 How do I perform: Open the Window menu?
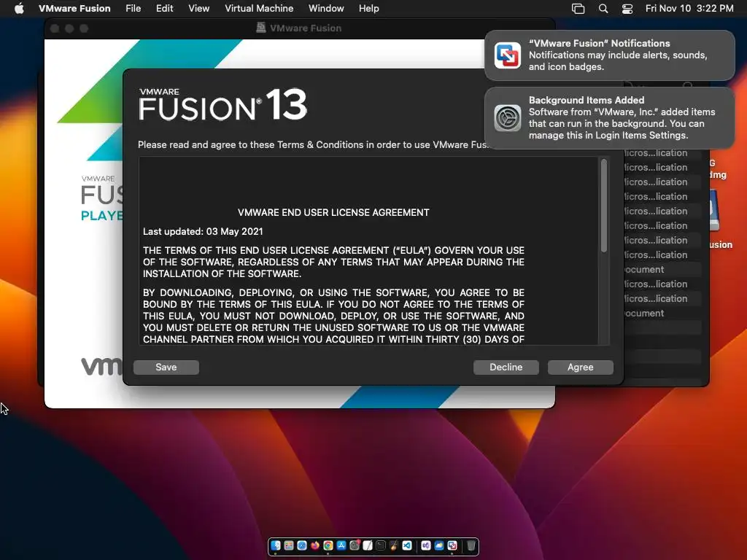pos(326,9)
